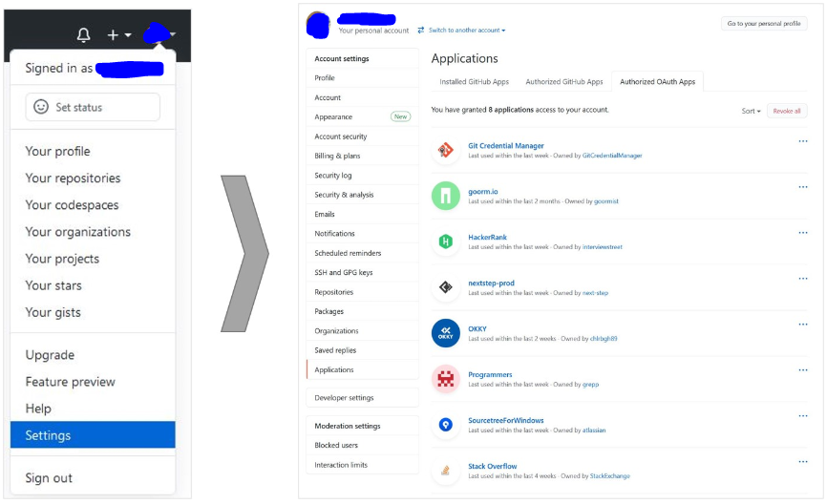This screenshot has height=504, width=827.
Task: Click the Git Credential Manager app icon
Action: [x=446, y=150]
